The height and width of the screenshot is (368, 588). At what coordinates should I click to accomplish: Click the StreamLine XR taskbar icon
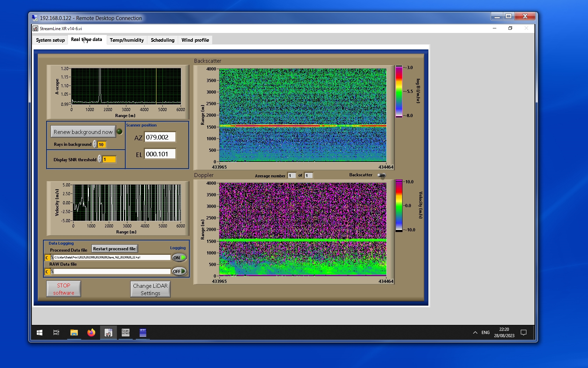[108, 333]
